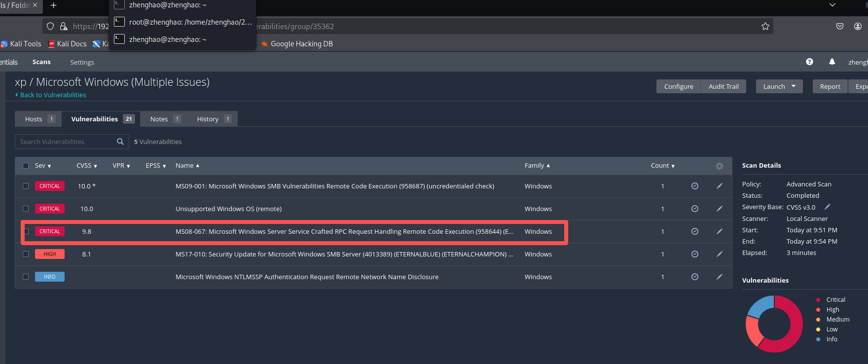Open the Firefox account icon
The height and width of the screenshot is (364, 868).
858,26
